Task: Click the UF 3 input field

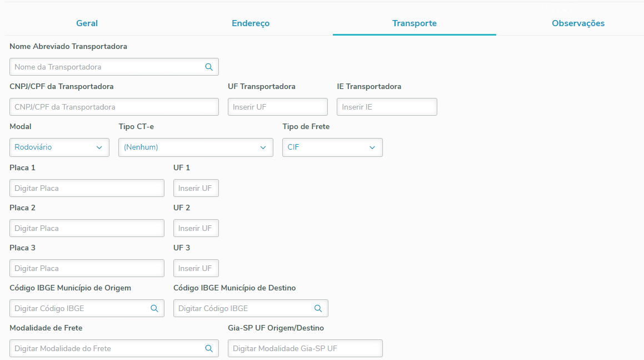Action: coord(196,268)
